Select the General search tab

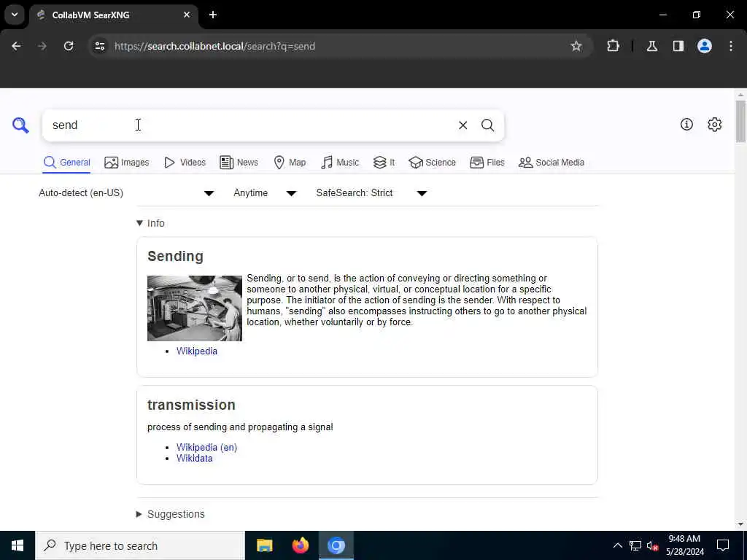click(x=66, y=163)
